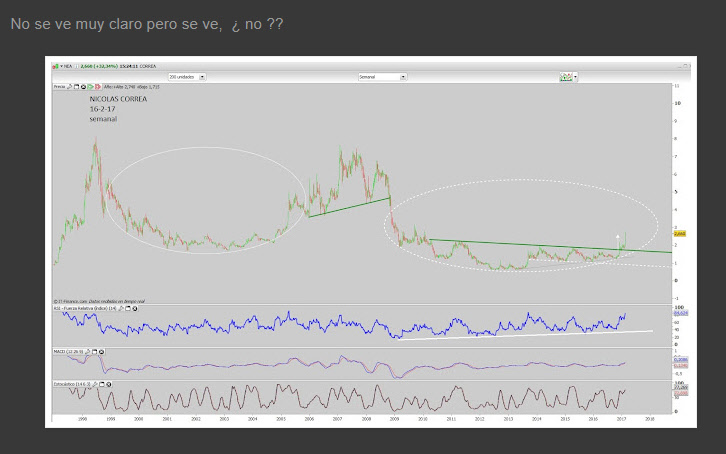The image size is (726, 454).
Task: Click the chart image thumbnail in the post
Action: [x=371, y=242]
